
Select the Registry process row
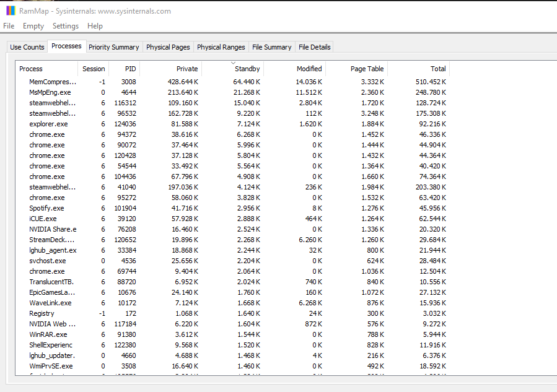[233, 313]
